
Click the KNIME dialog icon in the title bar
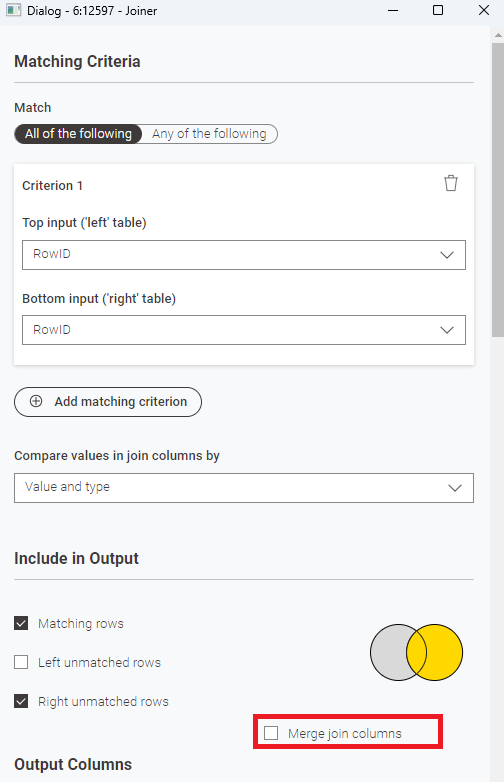[x=13, y=10]
